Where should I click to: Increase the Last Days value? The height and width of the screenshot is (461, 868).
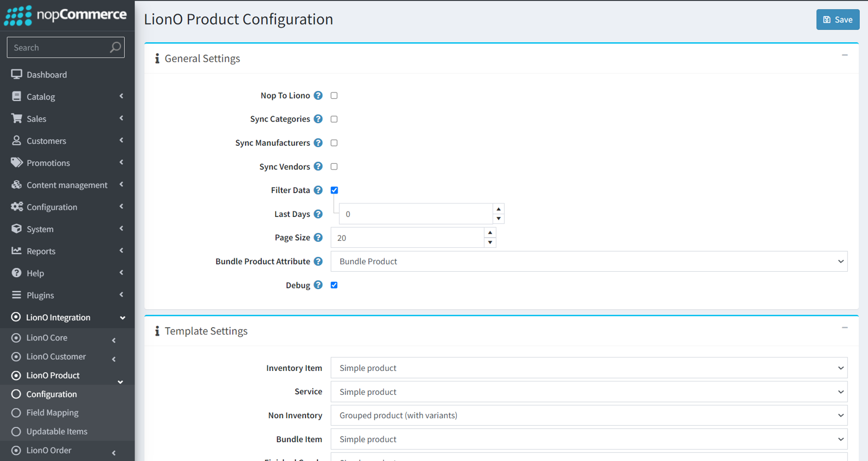tap(499, 209)
